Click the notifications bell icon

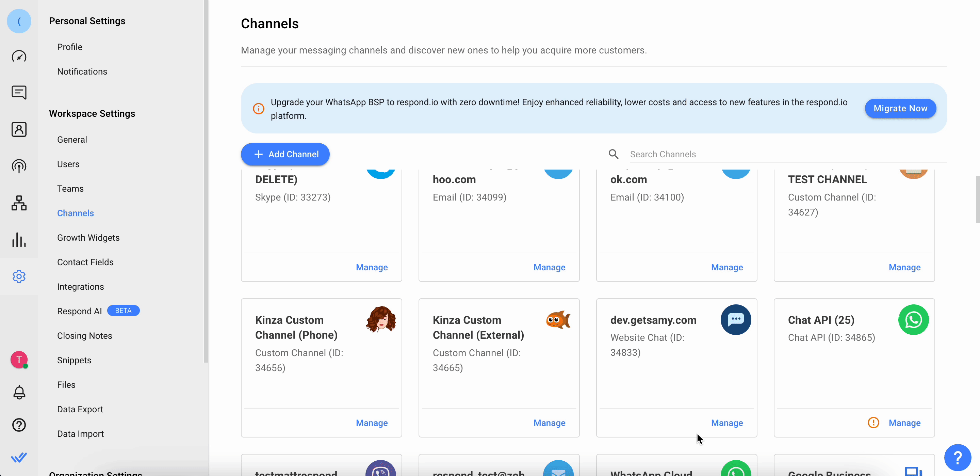(x=19, y=392)
